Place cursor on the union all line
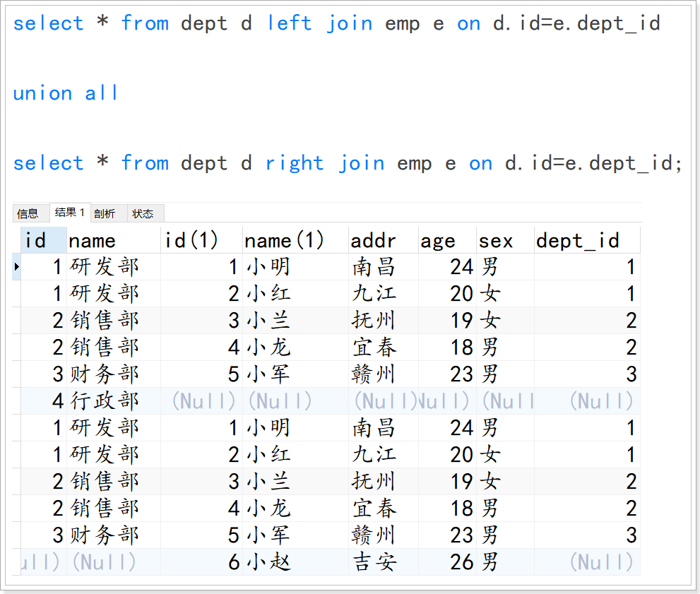Image resolution: width=700 pixels, height=594 pixels. click(65, 93)
